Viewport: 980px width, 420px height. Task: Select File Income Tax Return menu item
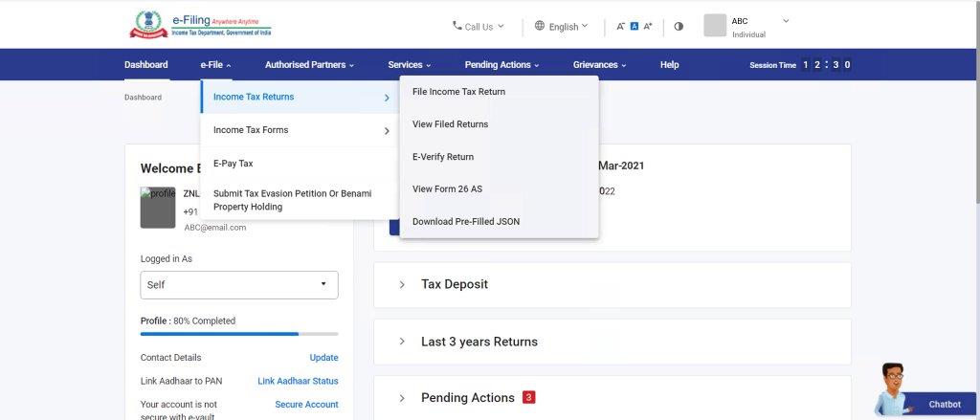coord(458,92)
